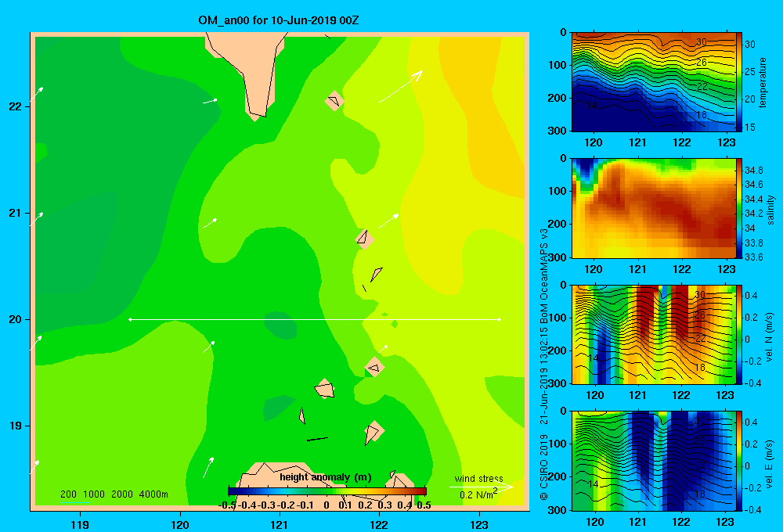Click the 200 depth contour legend entry
The width and height of the screenshot is (783, 532).
68,494
